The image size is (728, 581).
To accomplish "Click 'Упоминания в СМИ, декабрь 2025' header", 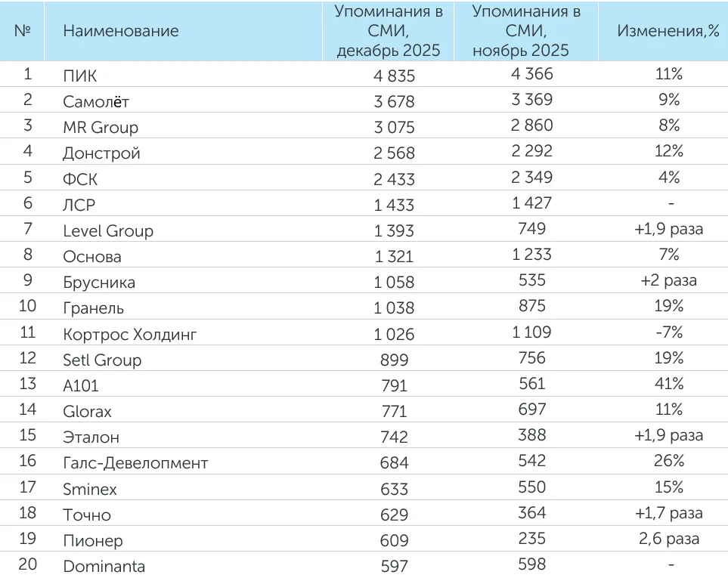I will (x=389, y=31).
